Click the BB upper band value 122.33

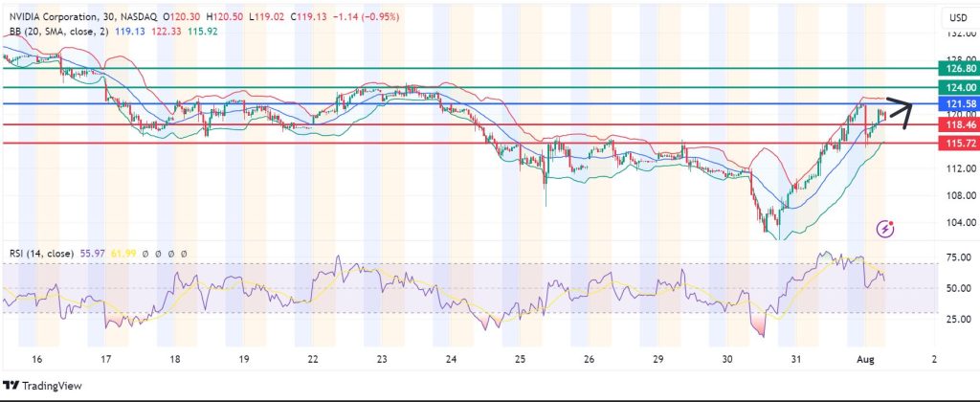(x=168, y=31)
